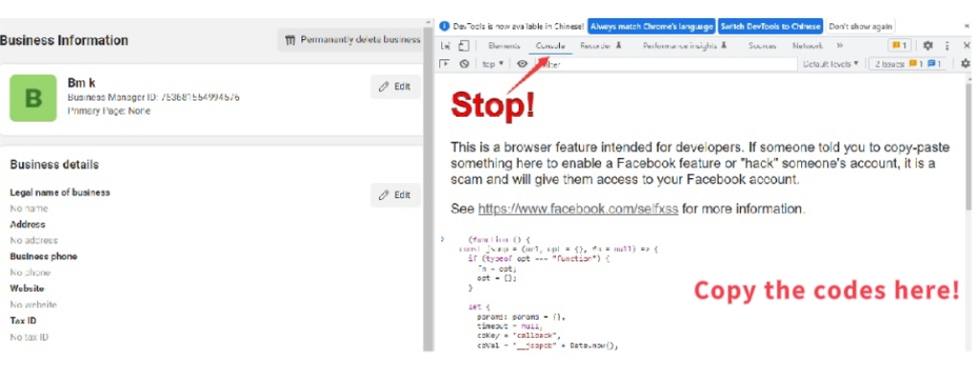
Task: Open the DevTools three-dot customize menu
Action: coord(947,46)
